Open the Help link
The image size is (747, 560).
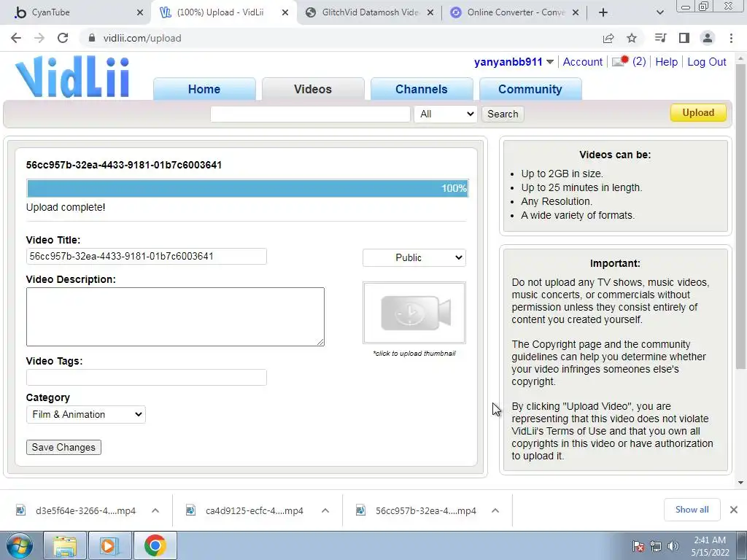(667, 62)
